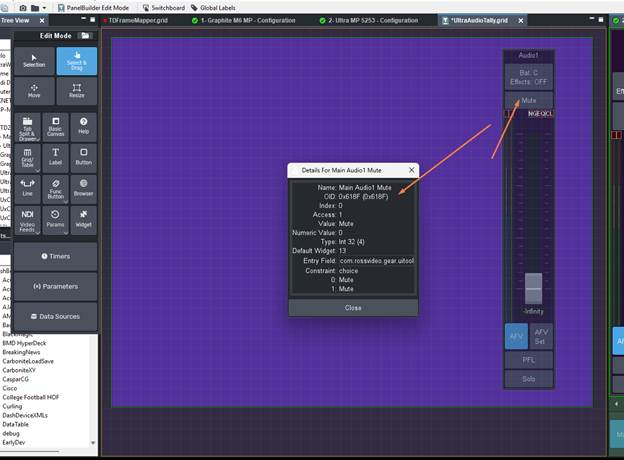The image size is (624, 460).
Task: Toggle PFL on Audio1 channel
Action: [528, 360]
